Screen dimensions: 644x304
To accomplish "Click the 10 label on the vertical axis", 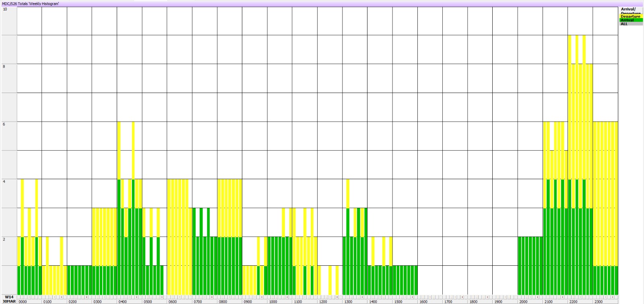I will (x=5, y=9).
